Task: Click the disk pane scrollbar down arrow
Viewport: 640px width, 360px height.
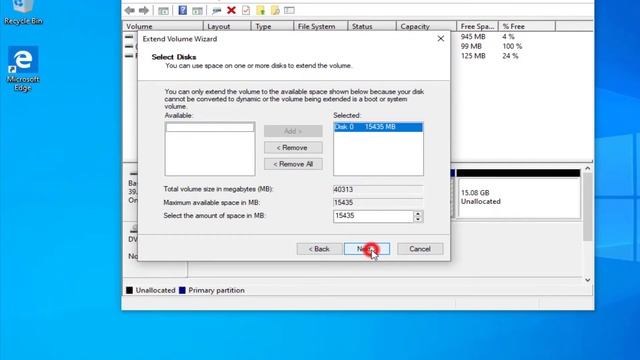Action: 588,280
